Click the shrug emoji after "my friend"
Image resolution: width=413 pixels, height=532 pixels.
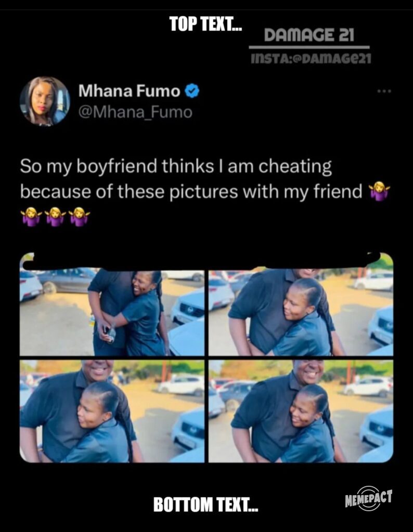(x=379, y=192)
